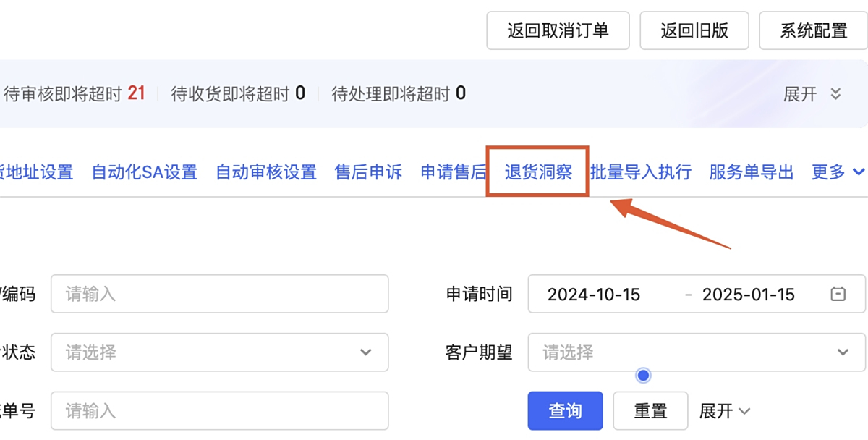Screen dimensions: 868x440
Task: Open 申请售后 link
Action: tap(454, 172)
